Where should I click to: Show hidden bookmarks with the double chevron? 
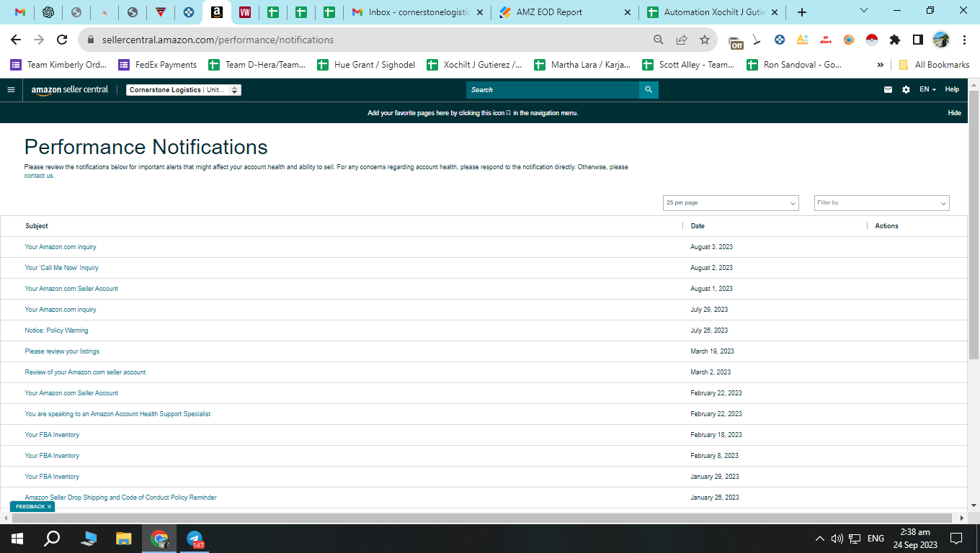[x=880, y=65]
